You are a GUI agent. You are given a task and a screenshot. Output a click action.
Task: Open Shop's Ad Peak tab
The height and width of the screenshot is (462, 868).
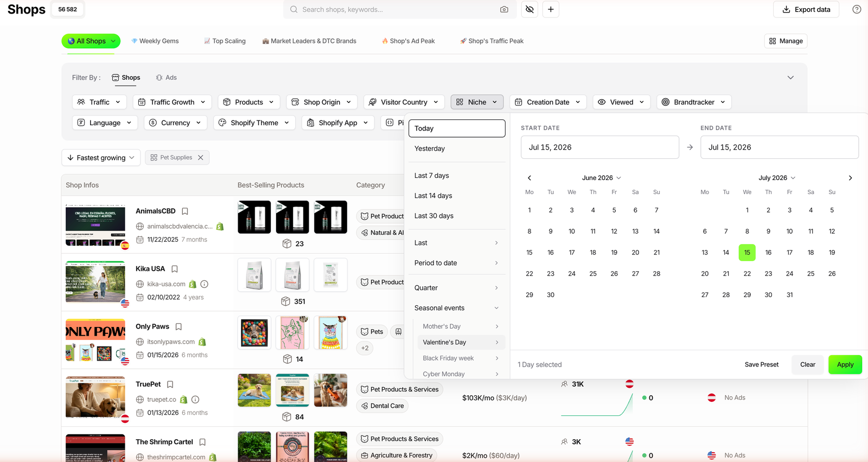click(x=408, y=41)
